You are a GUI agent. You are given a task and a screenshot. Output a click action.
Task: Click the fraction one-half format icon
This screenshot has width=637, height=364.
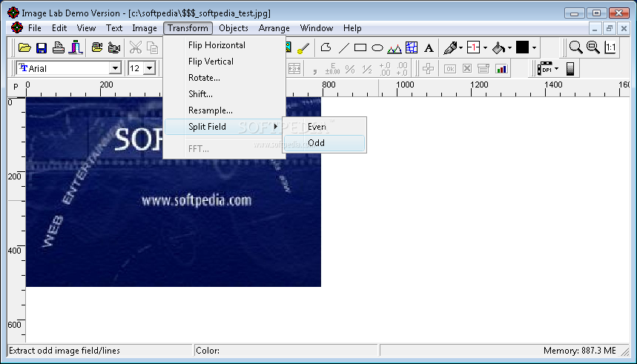tap(367, 69)
